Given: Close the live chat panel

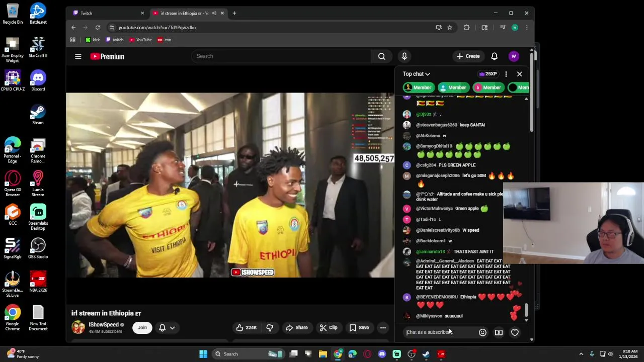Looking at the screenshot, I should (520, 74).
